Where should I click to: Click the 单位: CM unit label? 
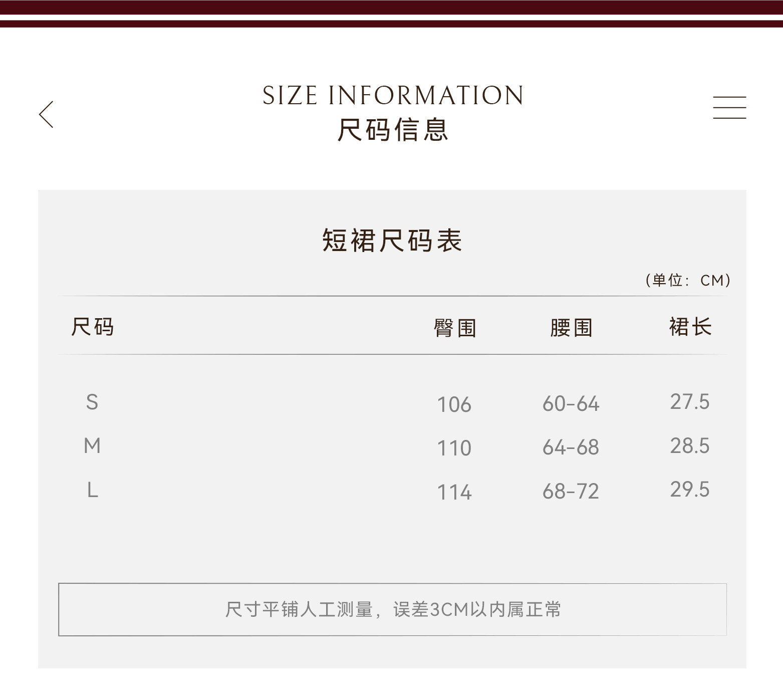pyautogui.click(x=688, y=280)
